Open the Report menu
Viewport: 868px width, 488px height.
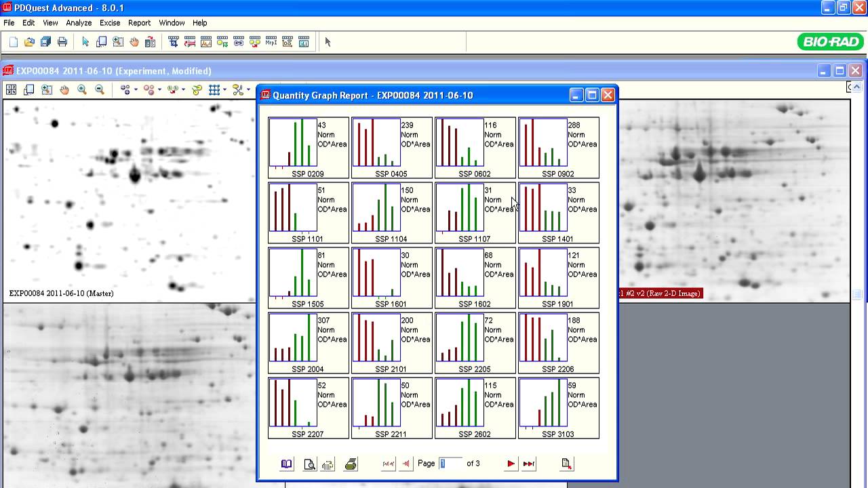click(x=139, y=22)
